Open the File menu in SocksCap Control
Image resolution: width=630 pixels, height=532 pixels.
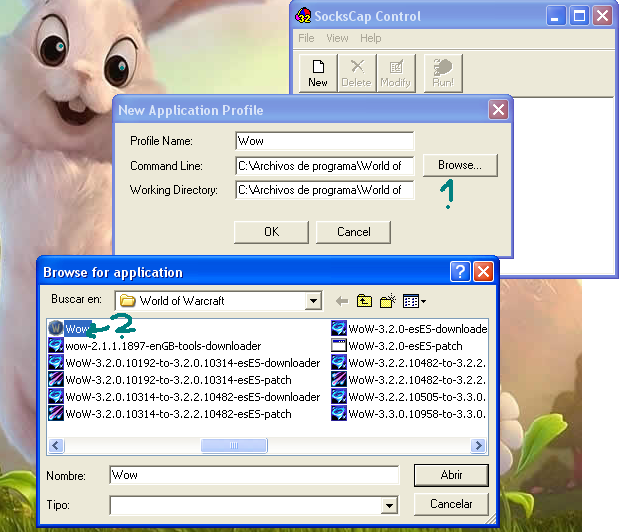point(306,38)
